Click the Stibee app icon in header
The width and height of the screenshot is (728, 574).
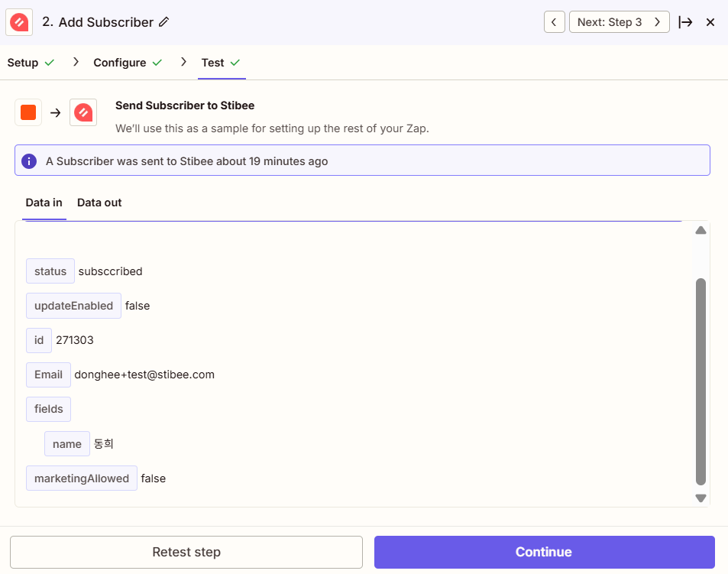coord(19,22)
